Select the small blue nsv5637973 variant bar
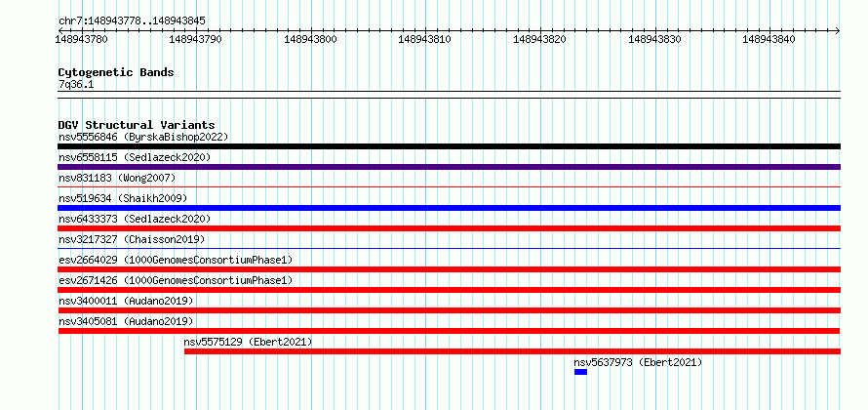868x410 pixels. pos(580,372)
